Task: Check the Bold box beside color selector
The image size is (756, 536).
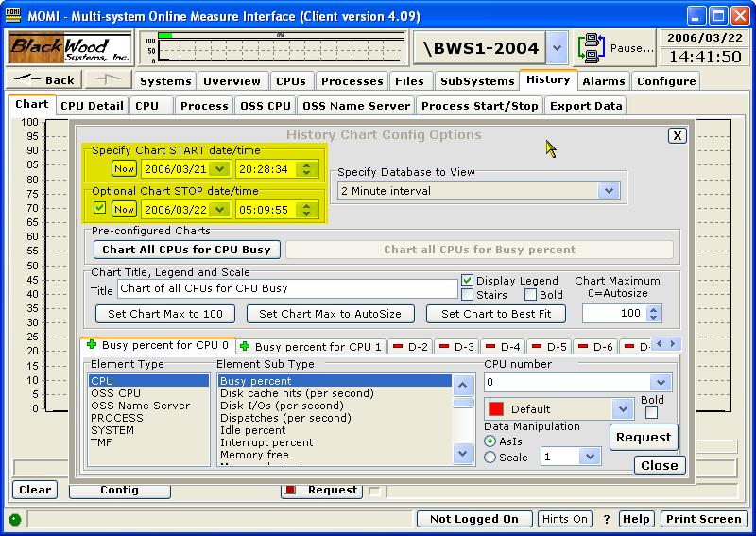Action: pyautogui.click(x=651, y=412)
